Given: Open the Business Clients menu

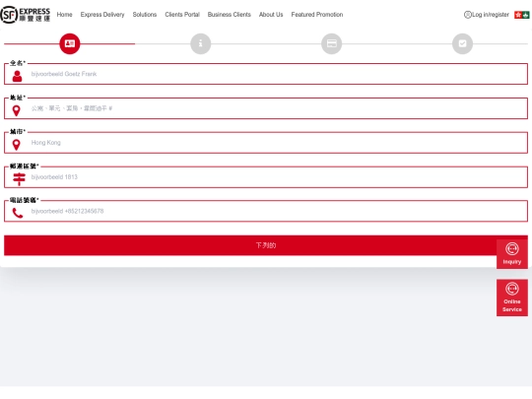Looking at the screenshot, I should pyautogui.click(x=230, y=15).
